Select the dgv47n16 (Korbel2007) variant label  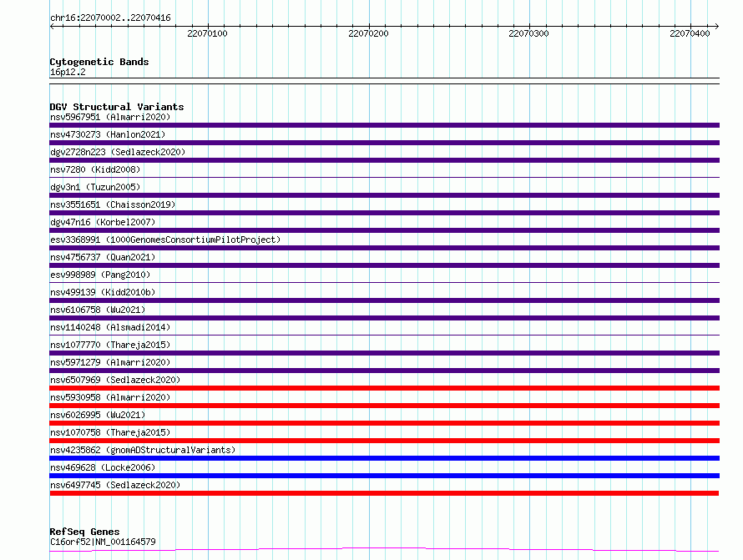pos(103,222)
